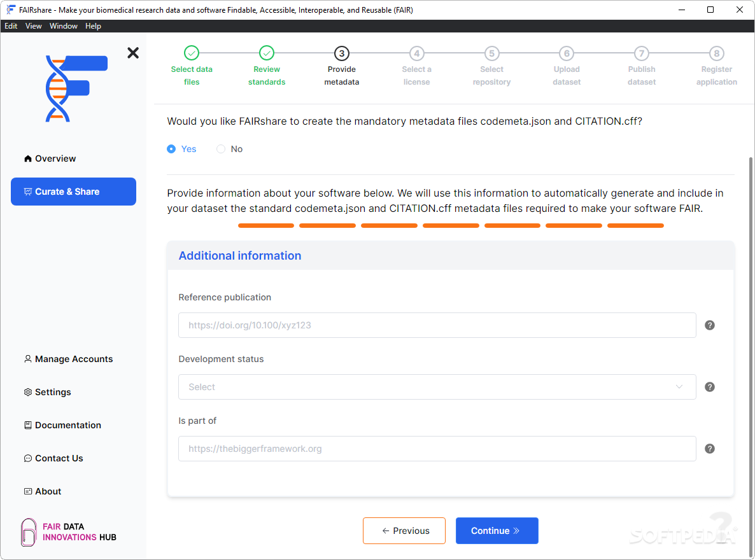Select the Yes radio button
This screenshot has height=560, width=755.
click(171, 149)
